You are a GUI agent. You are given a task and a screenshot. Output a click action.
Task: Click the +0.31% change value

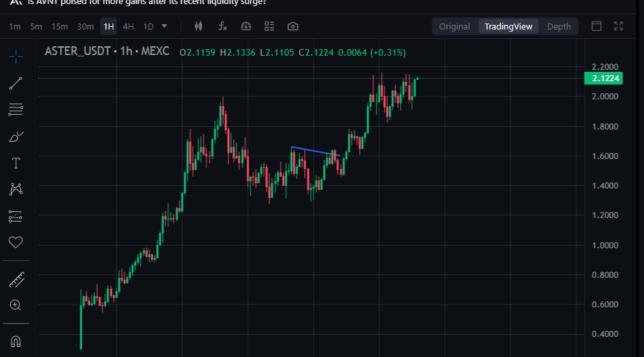pyautogui.click(x=388, y=52)
